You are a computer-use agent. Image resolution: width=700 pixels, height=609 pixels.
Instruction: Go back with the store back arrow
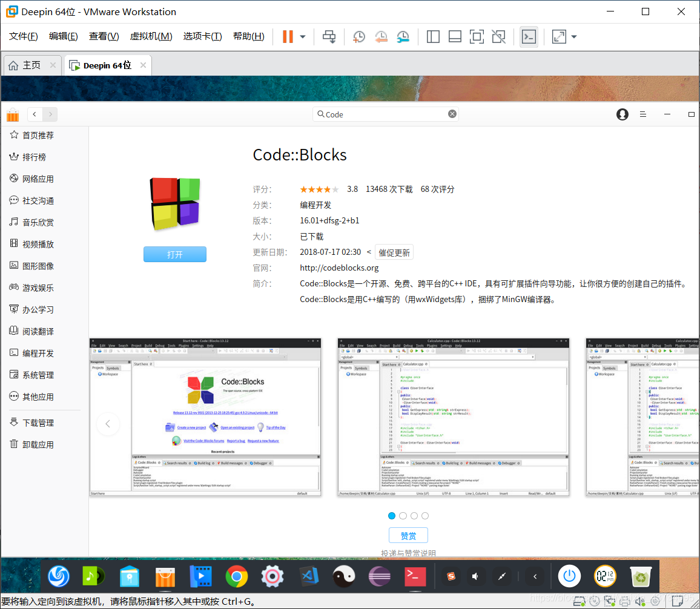[x=35, y=114]
